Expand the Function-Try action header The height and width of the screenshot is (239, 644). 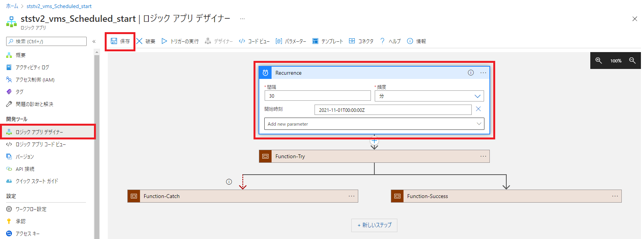pos(374,156)
